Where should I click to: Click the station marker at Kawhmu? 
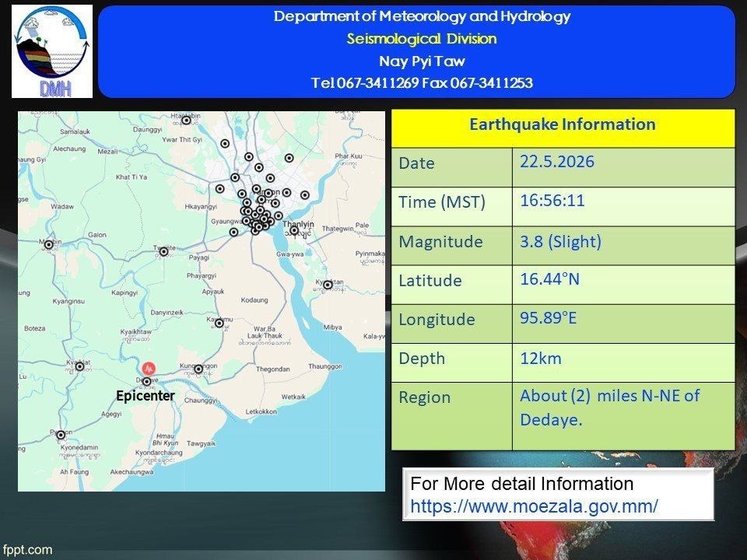coord(219,324)
